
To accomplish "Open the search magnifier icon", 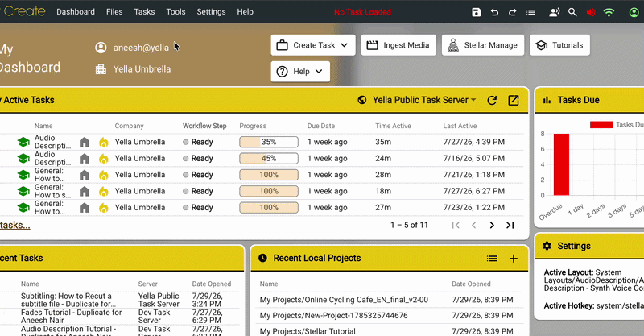I will [572, 12].
